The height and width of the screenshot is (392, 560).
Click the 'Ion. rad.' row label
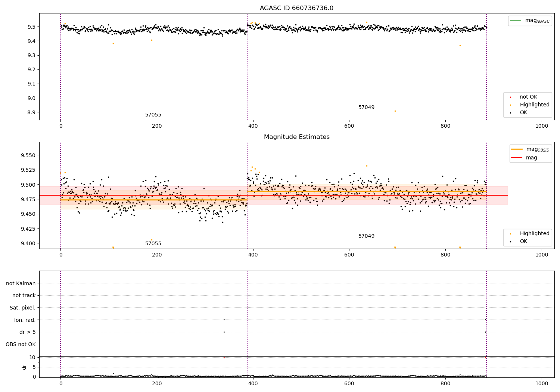pyautogui.click(x=25, y=320)
